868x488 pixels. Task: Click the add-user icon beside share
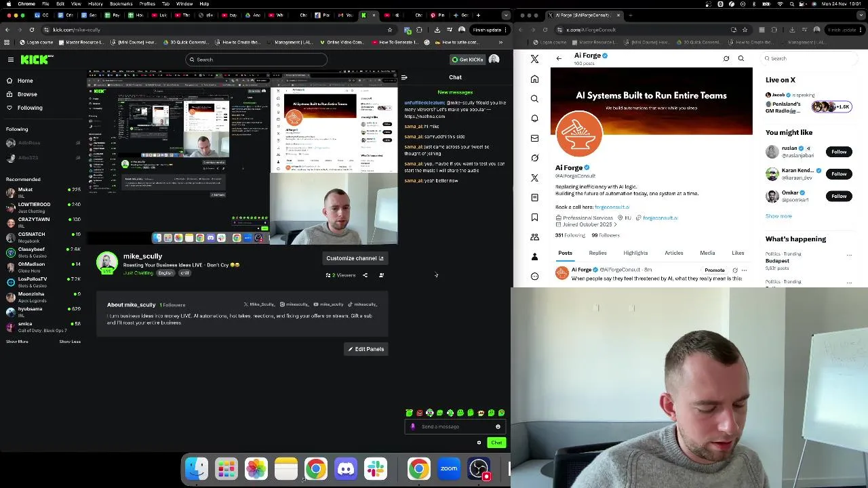point(381,275)
